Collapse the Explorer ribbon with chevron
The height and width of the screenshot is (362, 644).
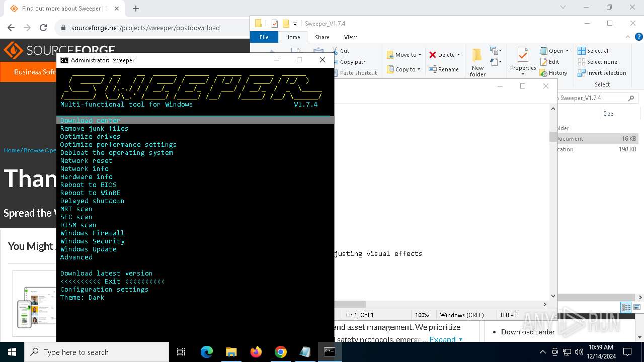627,37
